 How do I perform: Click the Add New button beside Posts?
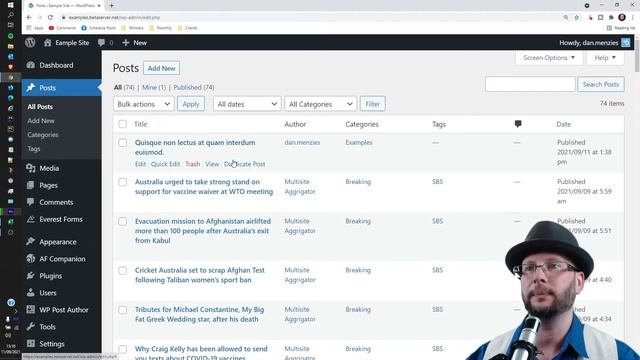click(161, 68)
